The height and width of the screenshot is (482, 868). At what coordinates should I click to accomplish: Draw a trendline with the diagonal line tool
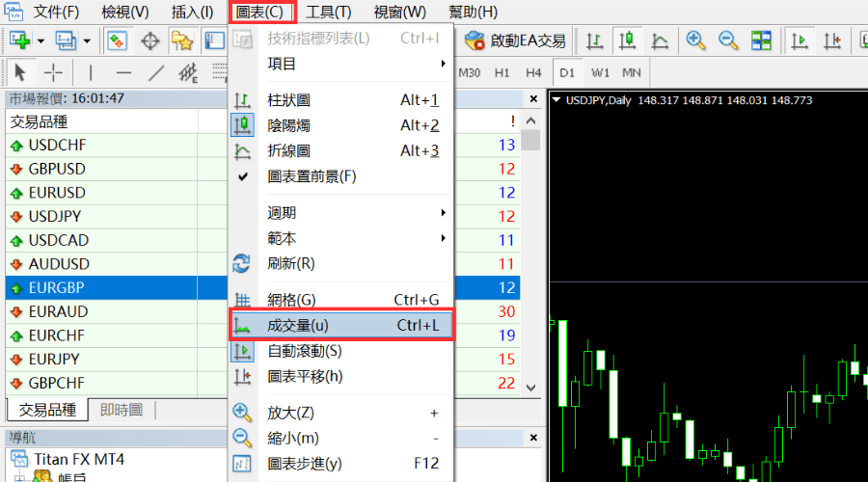click(156, 72)
